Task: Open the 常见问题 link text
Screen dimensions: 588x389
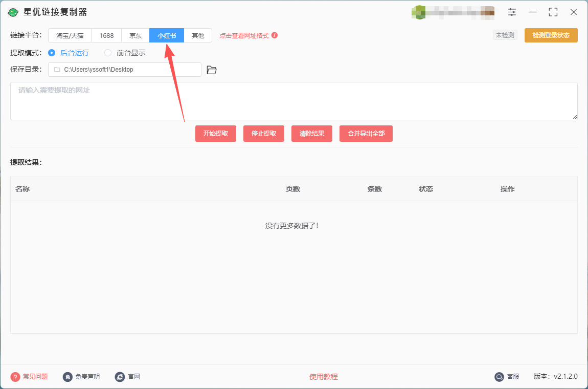Action: 35,377
